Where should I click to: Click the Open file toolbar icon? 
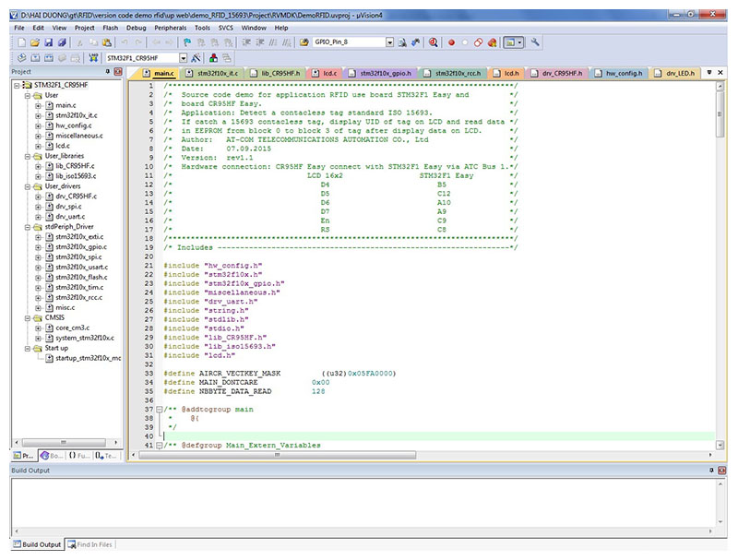point(34,42)
